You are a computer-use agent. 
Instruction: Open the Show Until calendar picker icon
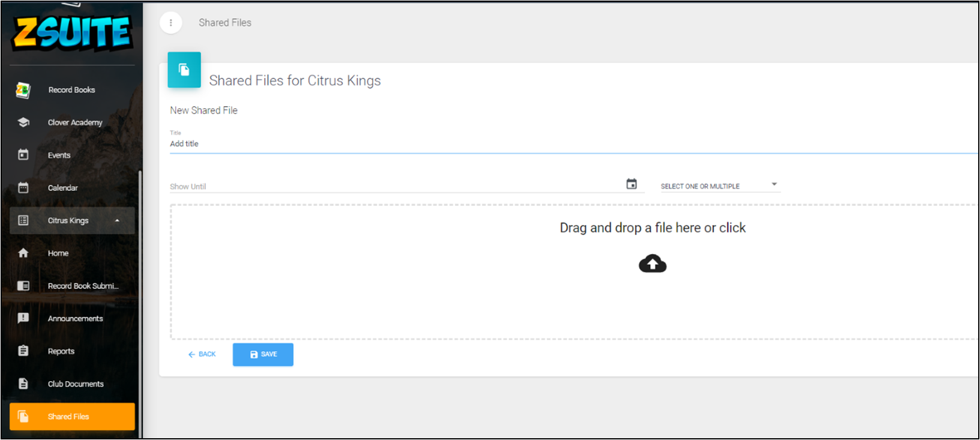coord(631,184)
